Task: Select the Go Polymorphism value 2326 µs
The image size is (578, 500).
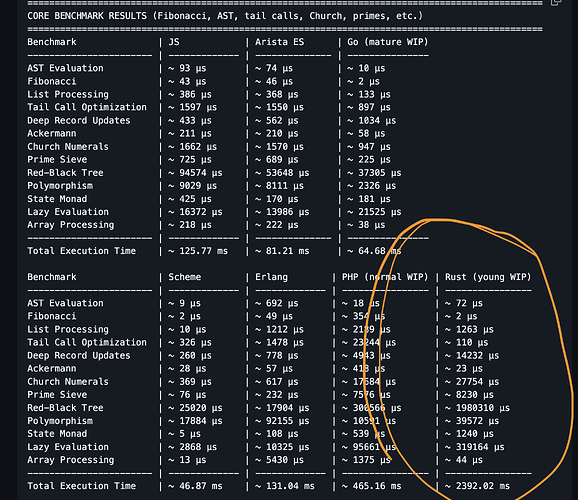Action: tap(372, 186)
